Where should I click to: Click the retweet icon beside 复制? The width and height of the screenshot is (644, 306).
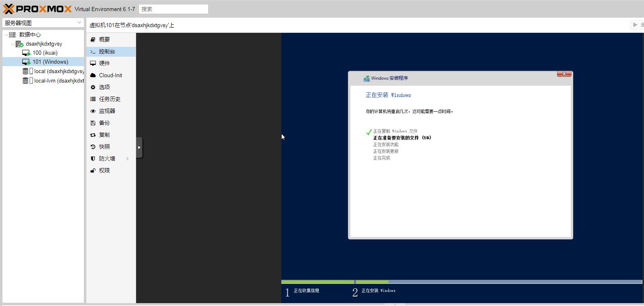93,135
